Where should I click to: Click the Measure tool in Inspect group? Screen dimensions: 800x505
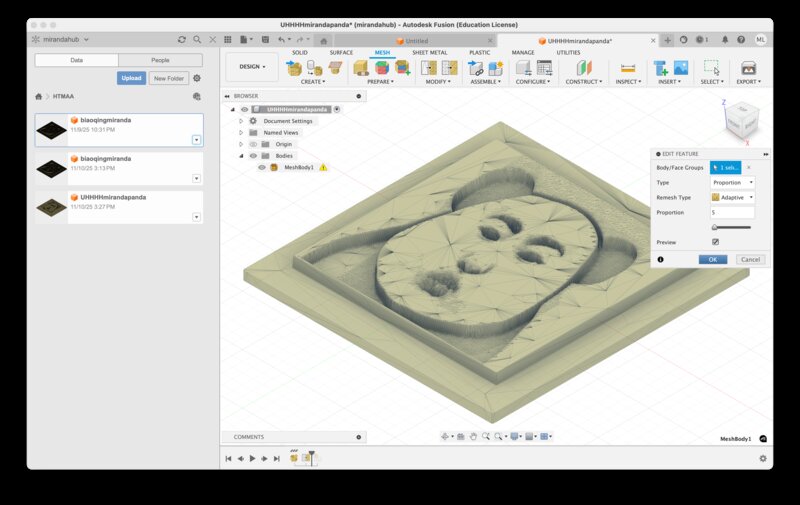tap(628, 68)
